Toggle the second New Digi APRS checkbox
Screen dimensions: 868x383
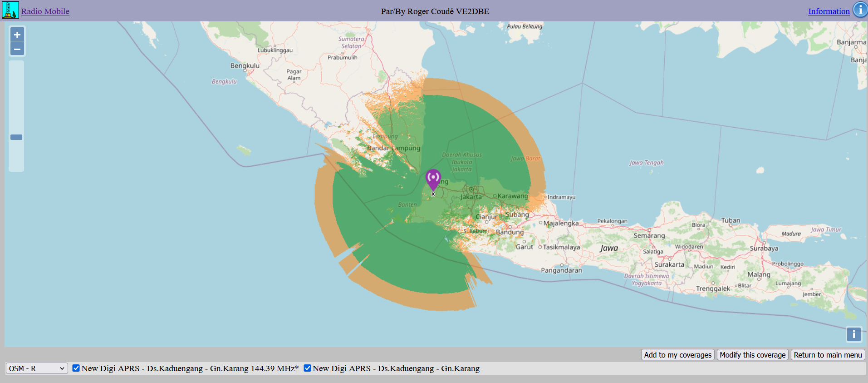[307, 368]
